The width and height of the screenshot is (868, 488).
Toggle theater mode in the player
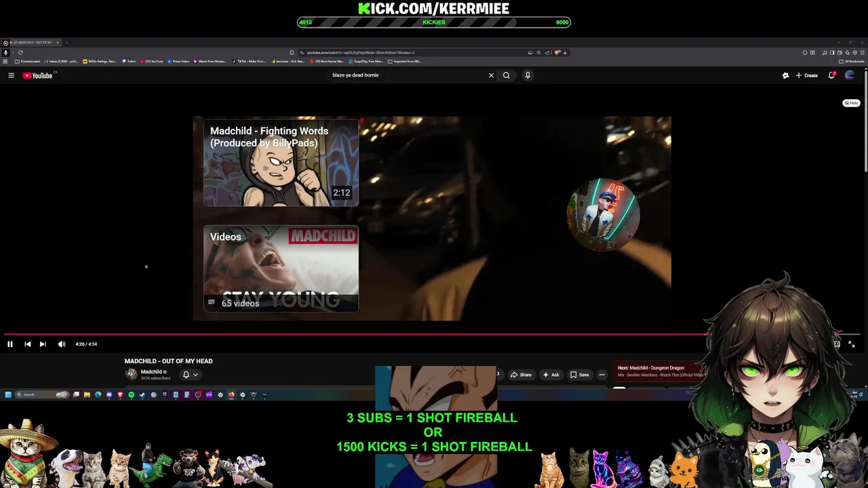837,344
